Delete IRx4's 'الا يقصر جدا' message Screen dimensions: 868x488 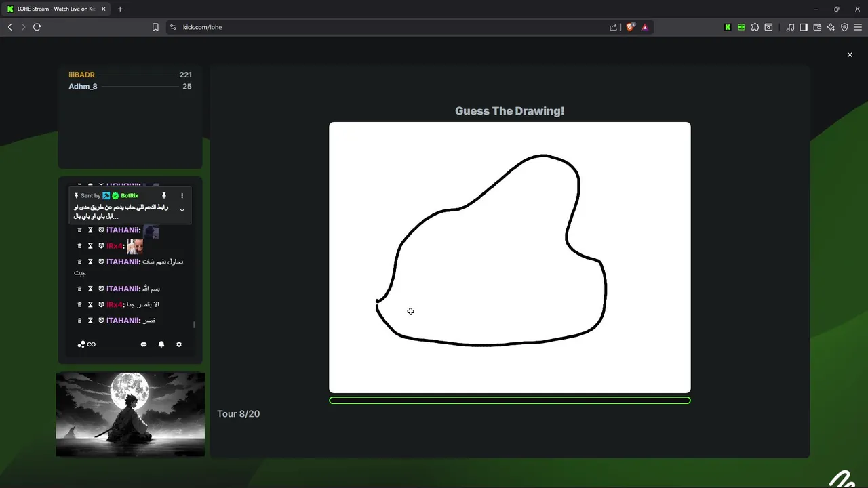pos(79,304)
